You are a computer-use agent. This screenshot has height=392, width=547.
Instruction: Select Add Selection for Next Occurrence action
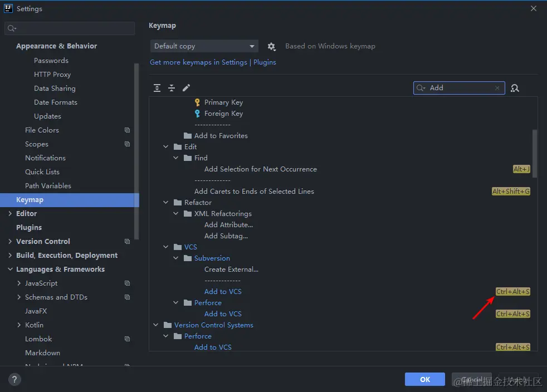[261, 169]
